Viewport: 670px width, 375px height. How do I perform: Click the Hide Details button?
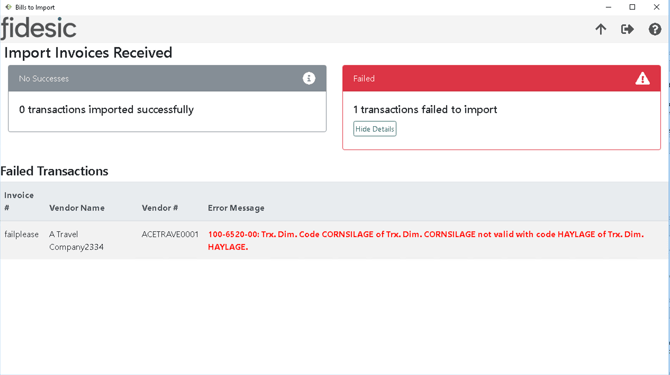tap(375, 129)
